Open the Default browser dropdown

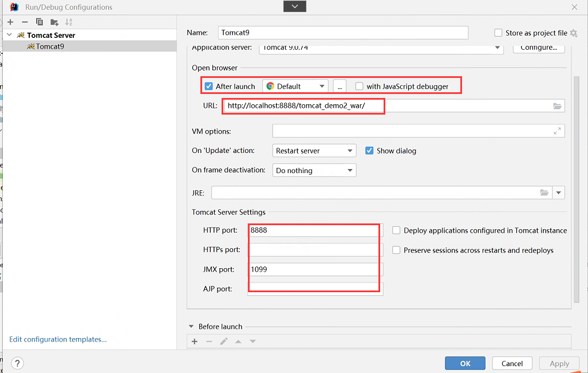tap(295, 87)
